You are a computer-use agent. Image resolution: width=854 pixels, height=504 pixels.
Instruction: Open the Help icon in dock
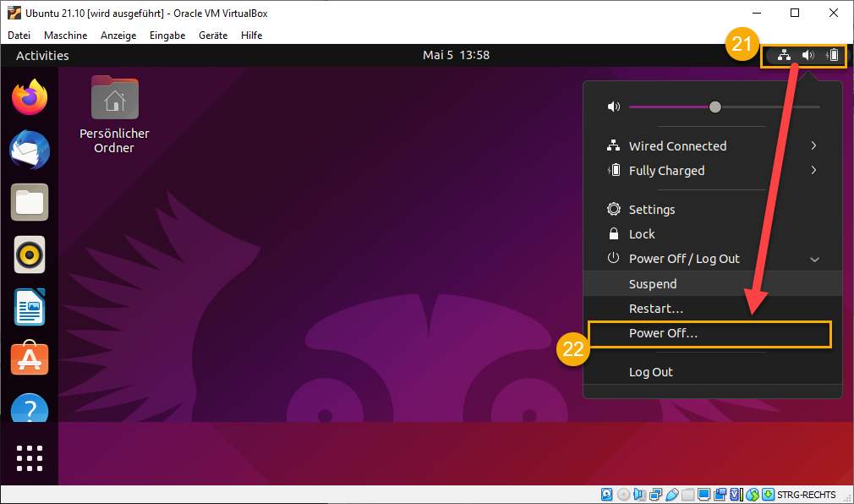click(30, 408)
